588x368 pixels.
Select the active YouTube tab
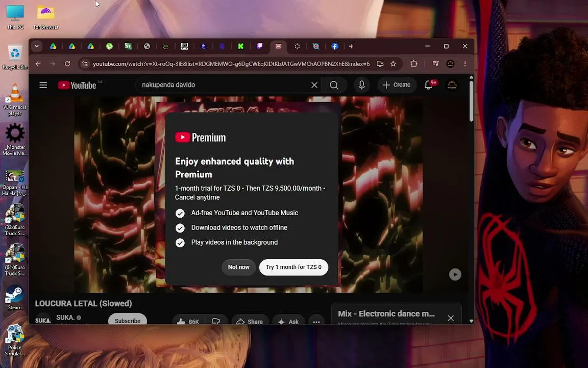[278, 46]
